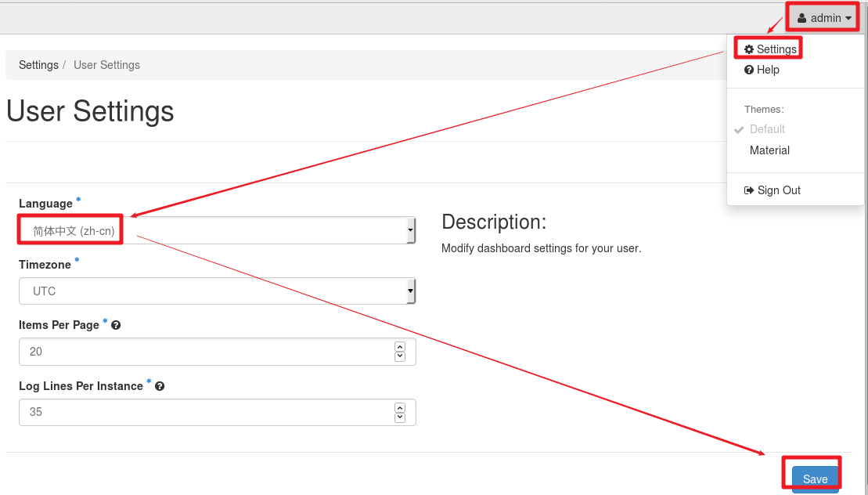868x495 pixels.
Task: Expand the Timezone UTC dropdown
Action: [218, 291]
